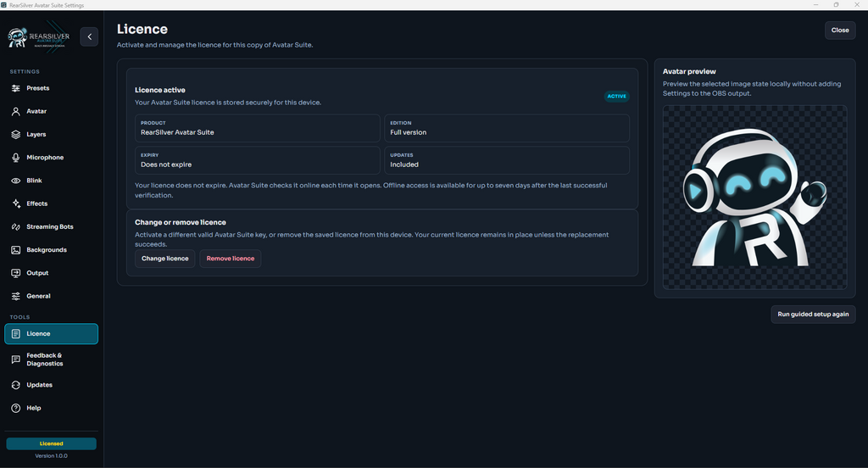
Task: Open the Microphone settings page
Action: [52, 158]
